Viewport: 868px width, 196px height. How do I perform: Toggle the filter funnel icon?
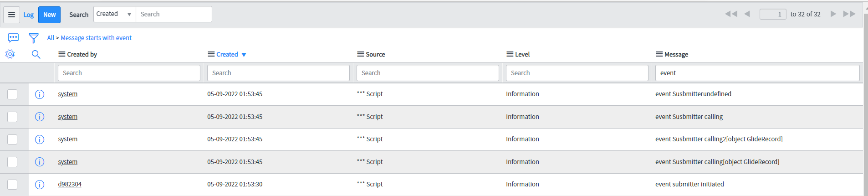click(33, 38)
